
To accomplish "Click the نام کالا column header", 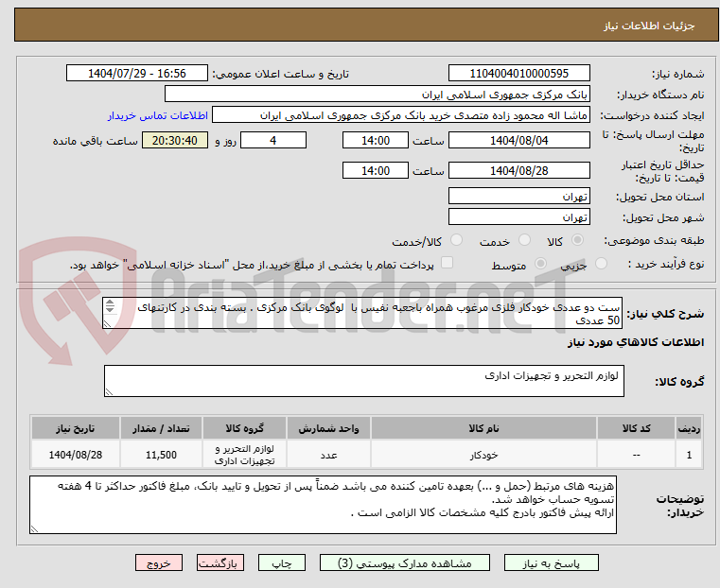I will pos(483,428).
